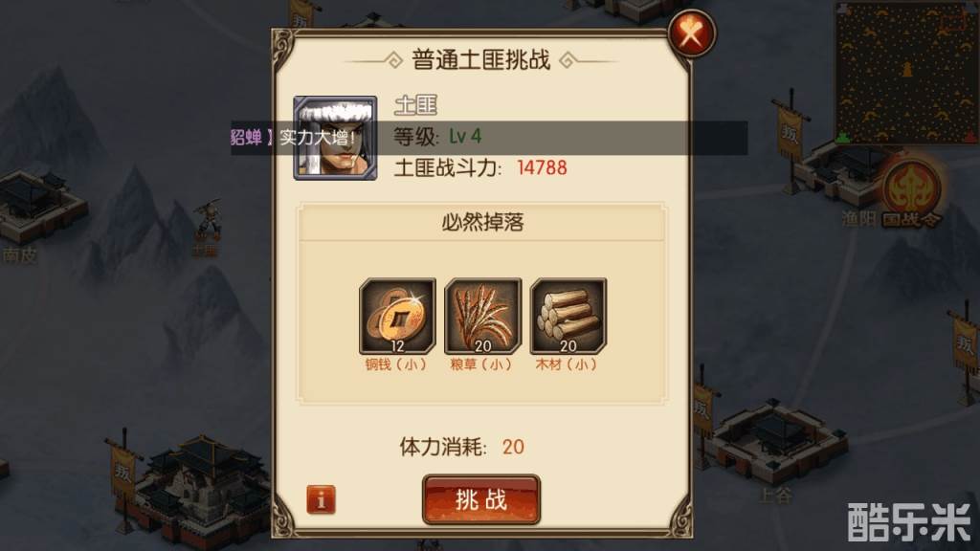This screenshot has width=980, height=551.
Task: Open the orange info icon
Action: point(322,499)
